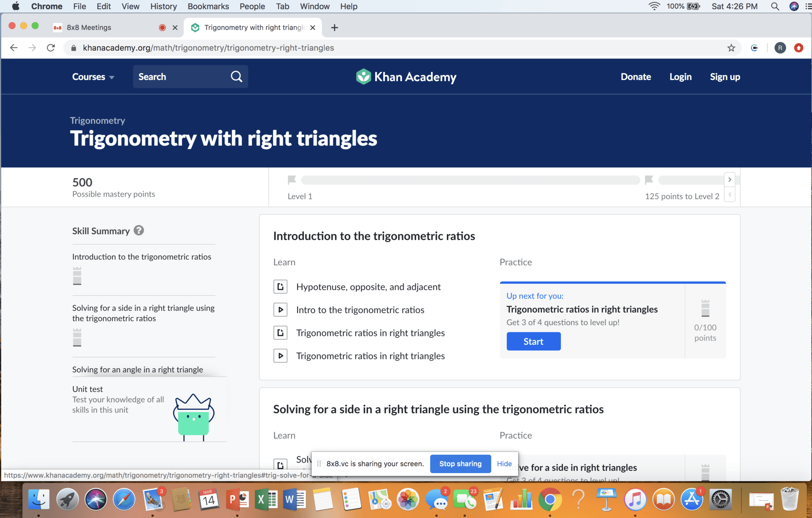Open the Calendar icon in Dock
The height and width of the screenshot is (518, 812).
pyautogui.click(x=209, y=499)
